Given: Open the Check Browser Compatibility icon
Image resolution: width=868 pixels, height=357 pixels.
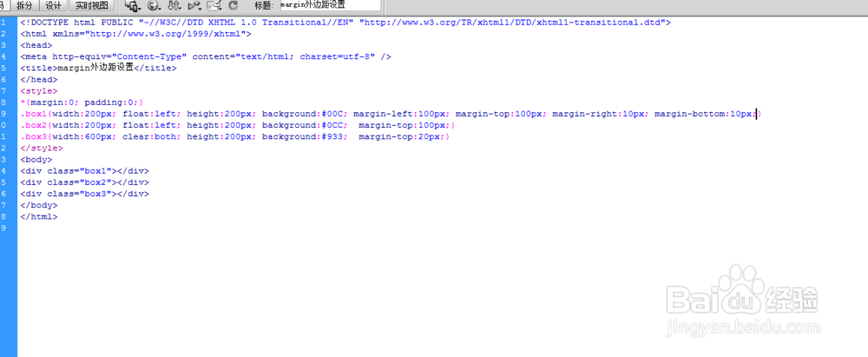Looking at the screenshot, I should [x=214, y=5].
